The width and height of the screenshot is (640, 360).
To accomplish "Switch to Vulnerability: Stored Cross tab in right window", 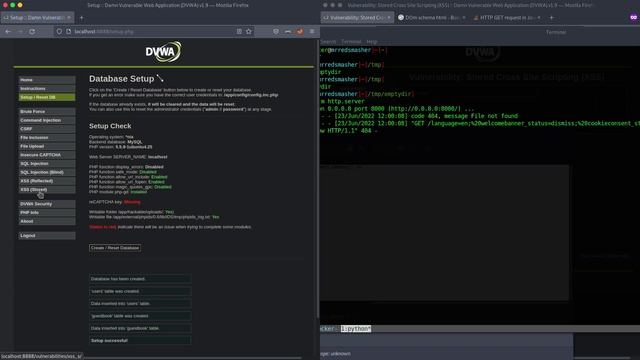I will 357,18.
